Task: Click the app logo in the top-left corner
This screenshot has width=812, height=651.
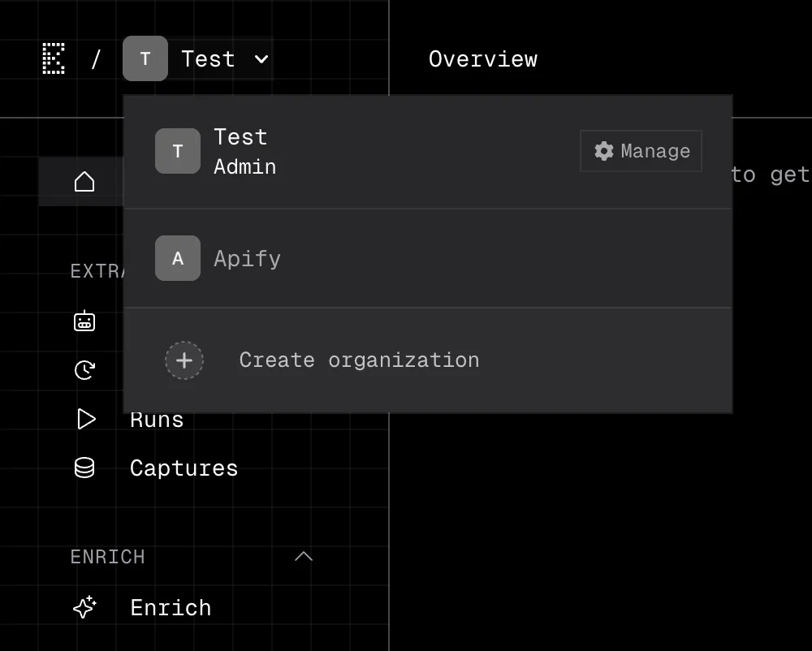Action: (x=54, y=58)
